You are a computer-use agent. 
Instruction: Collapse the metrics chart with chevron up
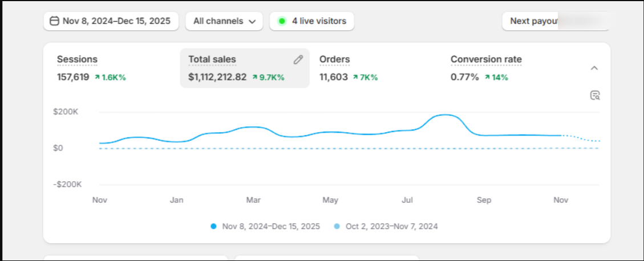pos(594,68)
